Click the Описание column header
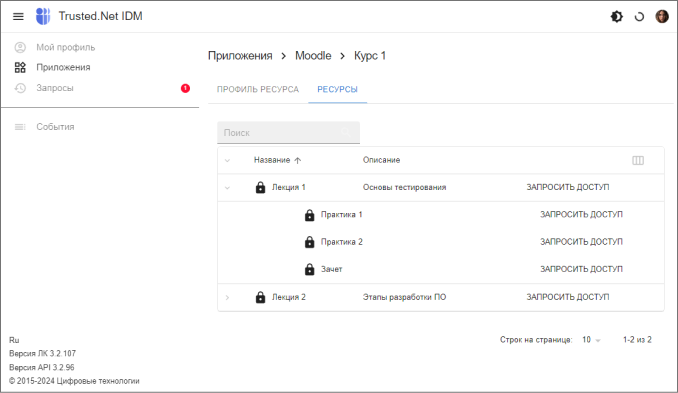 [381, 160]
